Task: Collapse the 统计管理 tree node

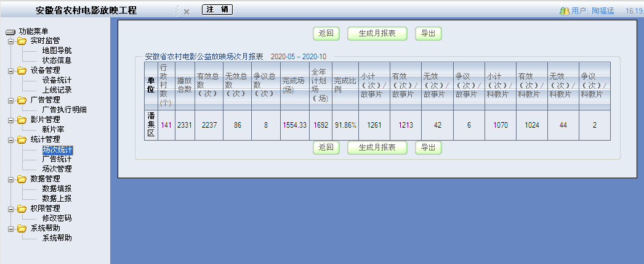Action: pos(11,140)
